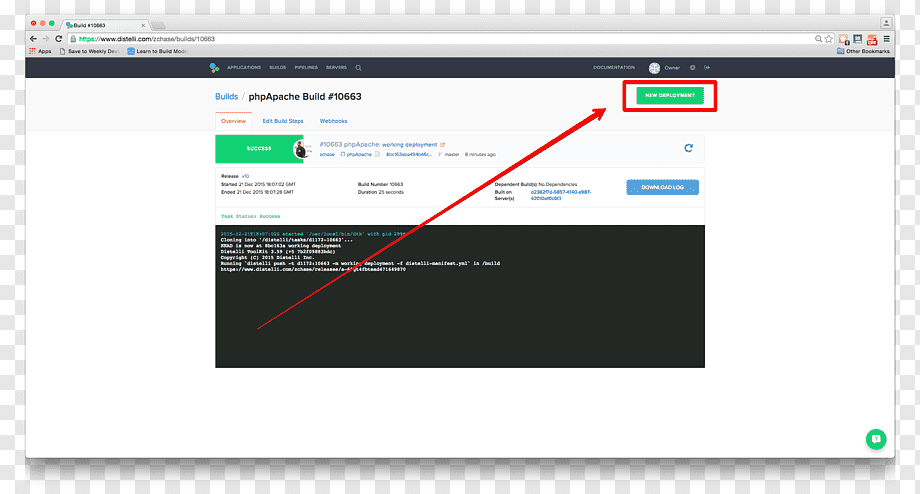Open the Builds menu in the navbar
The height and width of the screenshot is (494, 920).
pyautogui.click(x=278, y=67)
